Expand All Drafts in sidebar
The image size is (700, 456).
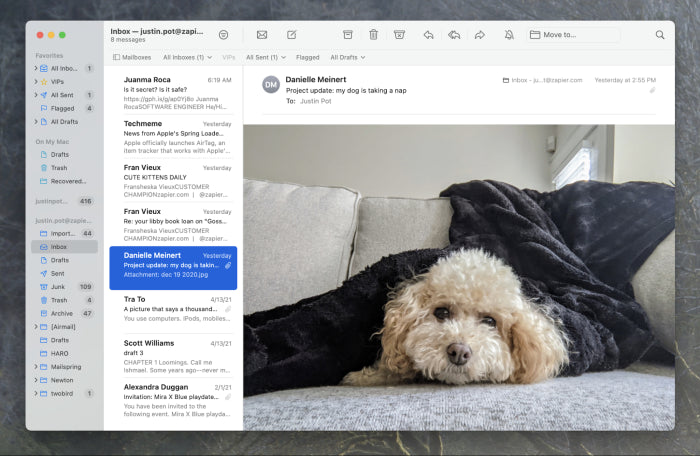[36, 121]
